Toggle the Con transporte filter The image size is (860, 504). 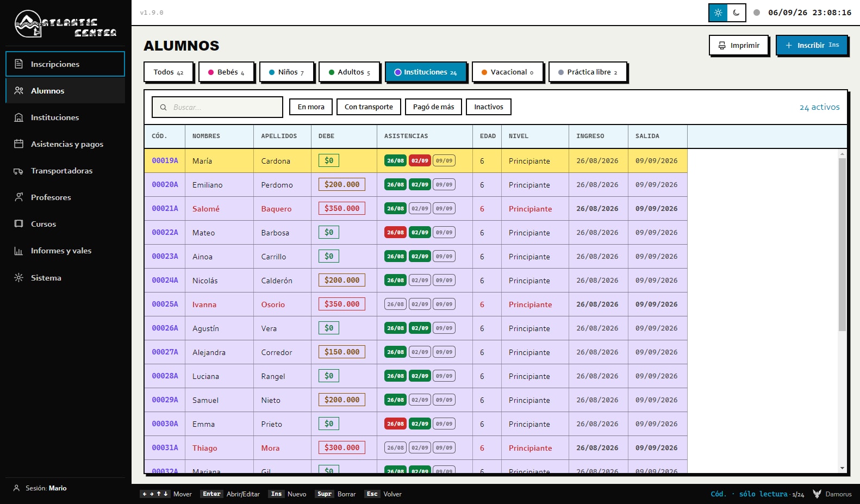coord(369,107)
